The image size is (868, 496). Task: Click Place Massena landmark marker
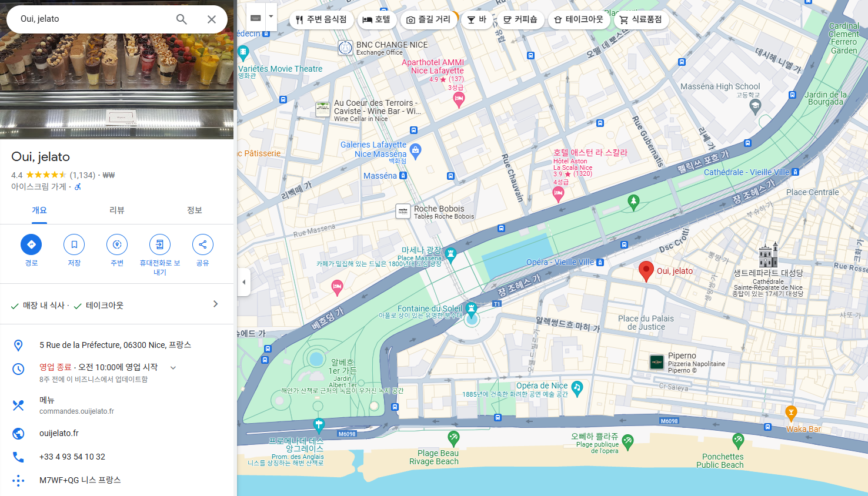click(x=451, y=254)
